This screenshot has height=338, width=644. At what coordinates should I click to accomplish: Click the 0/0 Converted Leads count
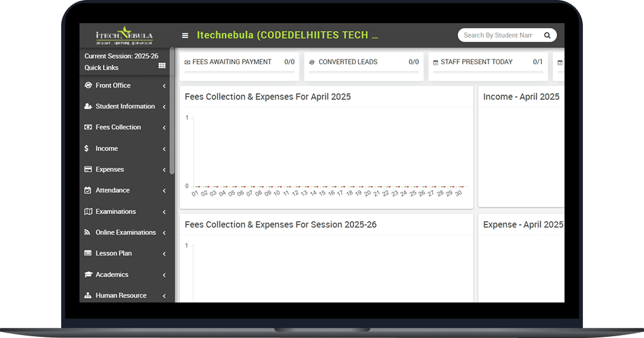413,62
